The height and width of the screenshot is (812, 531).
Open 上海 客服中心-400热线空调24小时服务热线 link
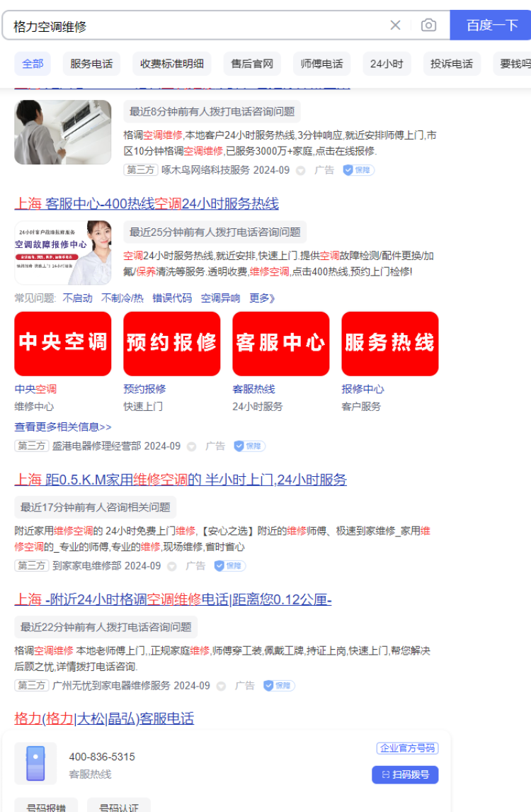point(147,203)
